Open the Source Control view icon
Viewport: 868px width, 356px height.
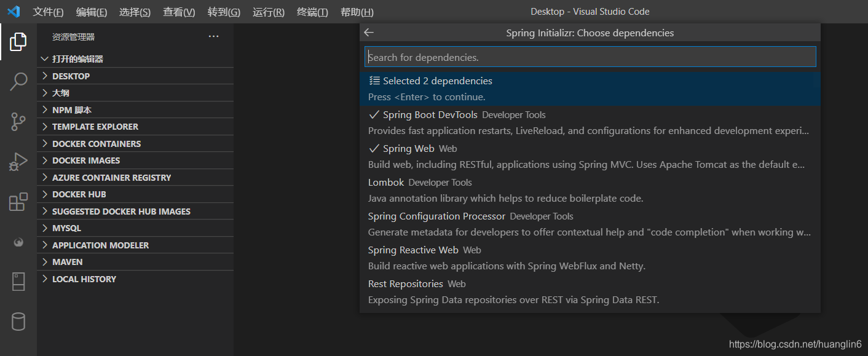18,121
